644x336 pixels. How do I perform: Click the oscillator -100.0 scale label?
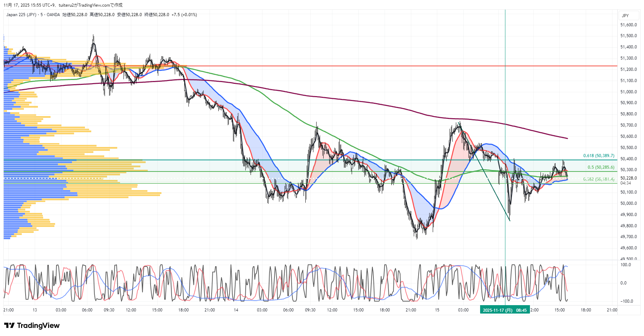pos(626,301)
